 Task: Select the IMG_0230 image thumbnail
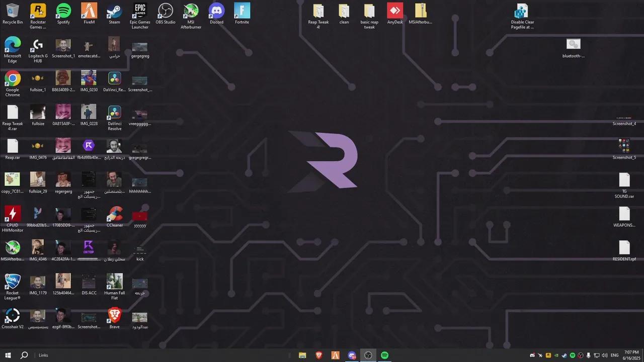pos(89,81)
